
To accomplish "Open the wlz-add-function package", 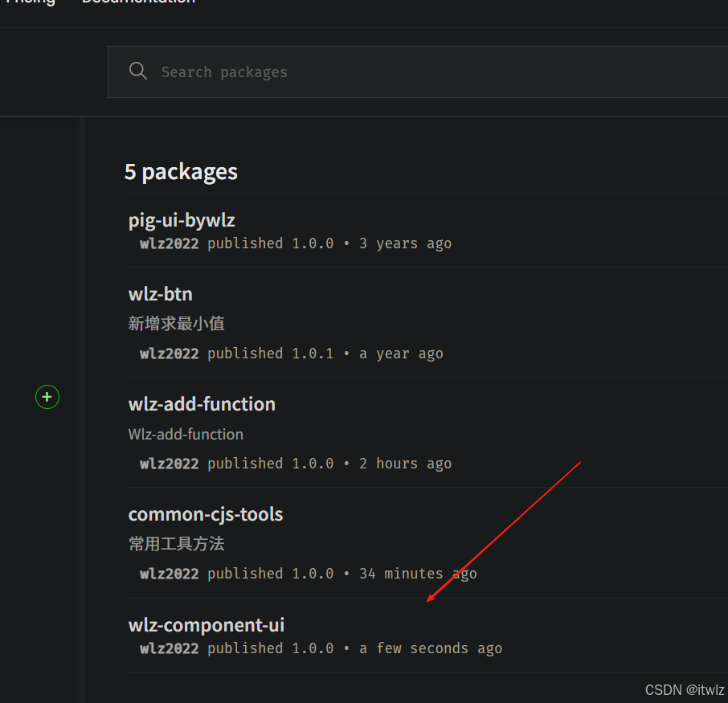I will coord(202,404).
